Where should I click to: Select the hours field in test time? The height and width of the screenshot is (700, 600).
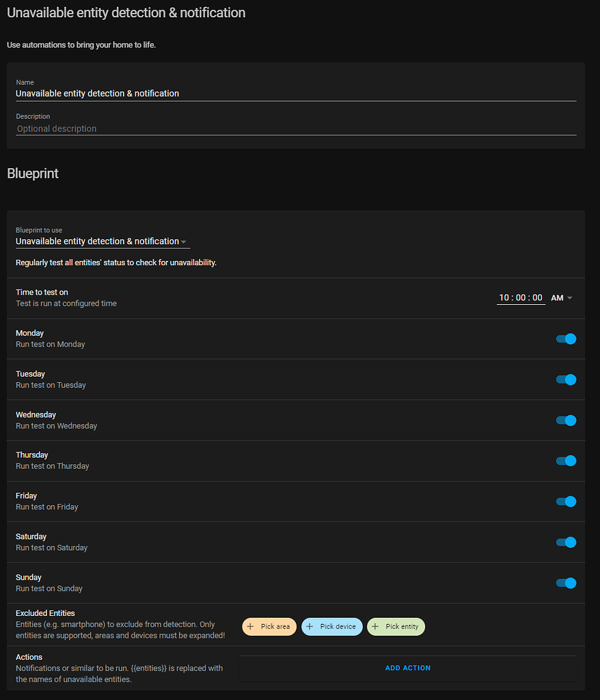pyautogui.click(x=504, y=297)
